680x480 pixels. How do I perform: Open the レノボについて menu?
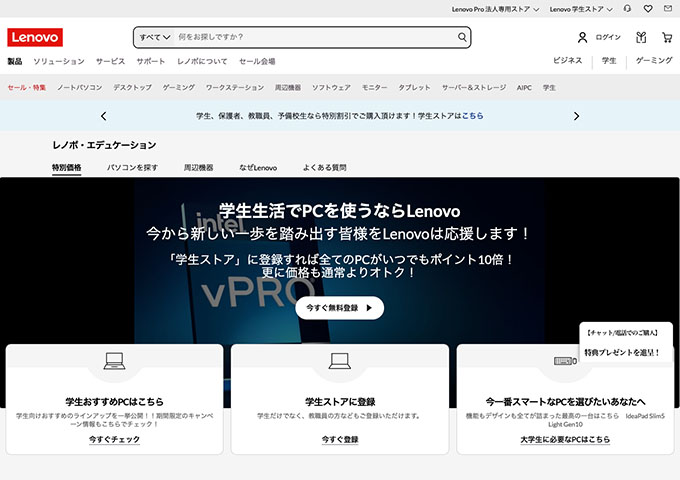click(x=202, y=61)
